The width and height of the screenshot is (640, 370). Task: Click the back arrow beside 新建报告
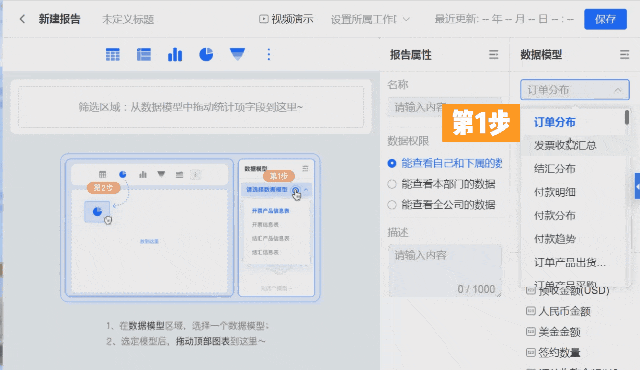coord(22,19)
